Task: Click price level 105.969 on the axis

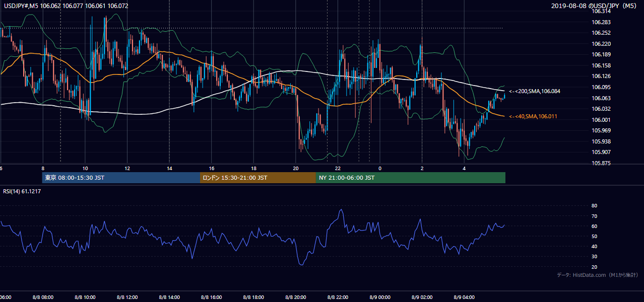Action: pos(601,131)
